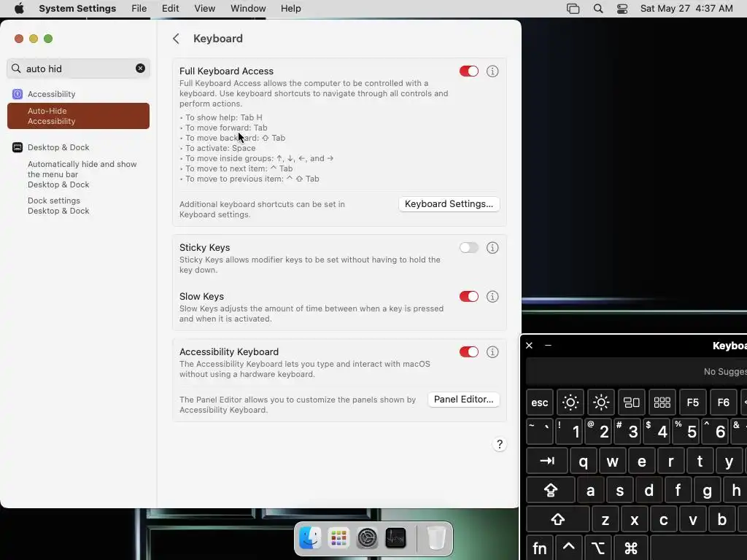747x560 pixels.
Task: Open the Window menu
Action: pyautogui.click(x=248, y=9)
